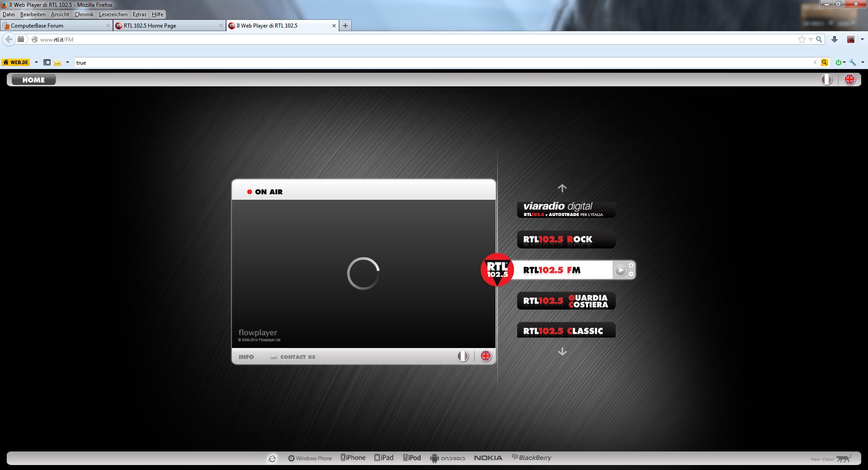The width and height of the screenshot is (868, 470).
Task: Choose Italian flag in the player footer
Action: 462,356
